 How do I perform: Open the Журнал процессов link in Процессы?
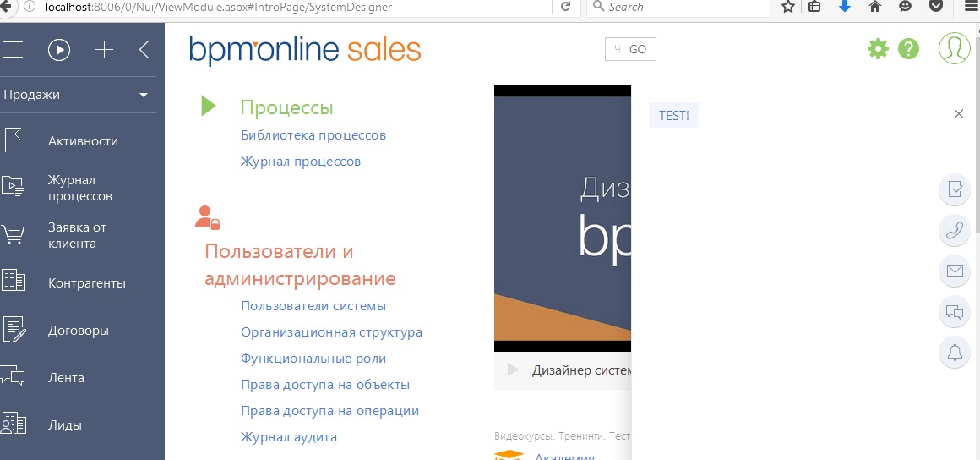coord(301,162)
